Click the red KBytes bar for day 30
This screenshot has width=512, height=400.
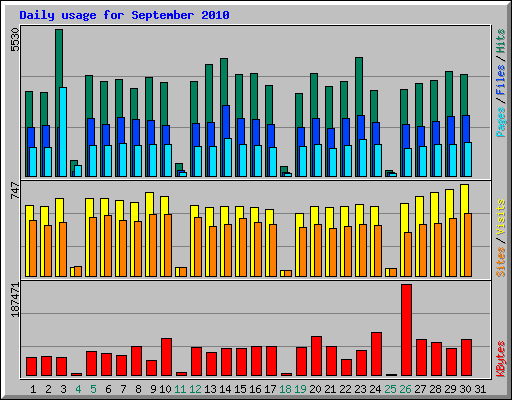pos(466,357)
